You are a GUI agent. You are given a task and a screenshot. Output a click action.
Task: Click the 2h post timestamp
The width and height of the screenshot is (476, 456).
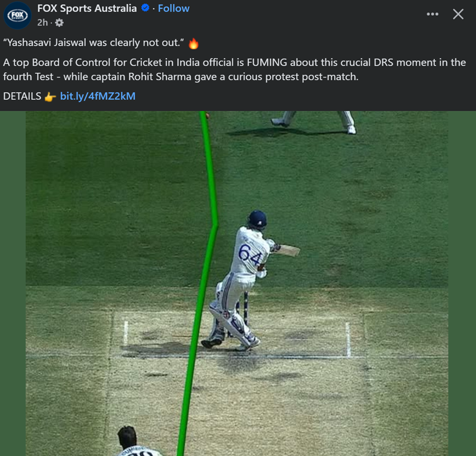[x=42, y=22]
